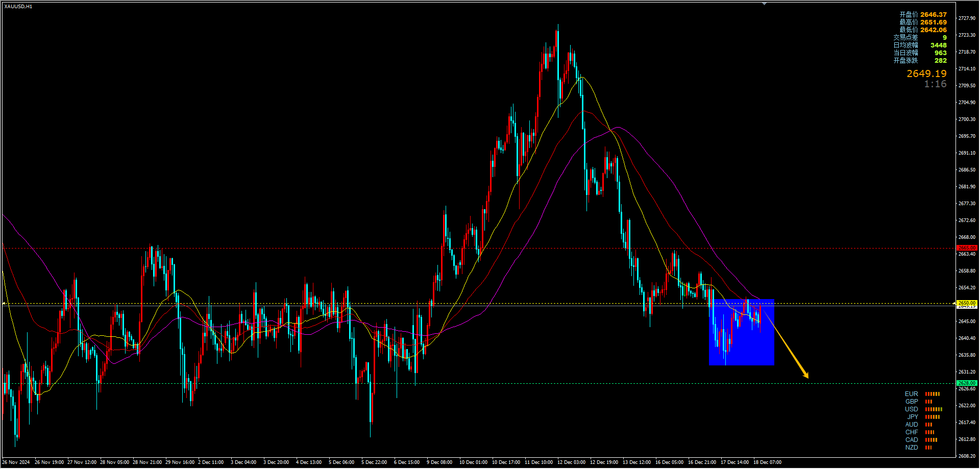Image resolution: width=980 pixels, height=469 pixels.
Task: Click the EUR currency strength label
Action: click(911, 394)
